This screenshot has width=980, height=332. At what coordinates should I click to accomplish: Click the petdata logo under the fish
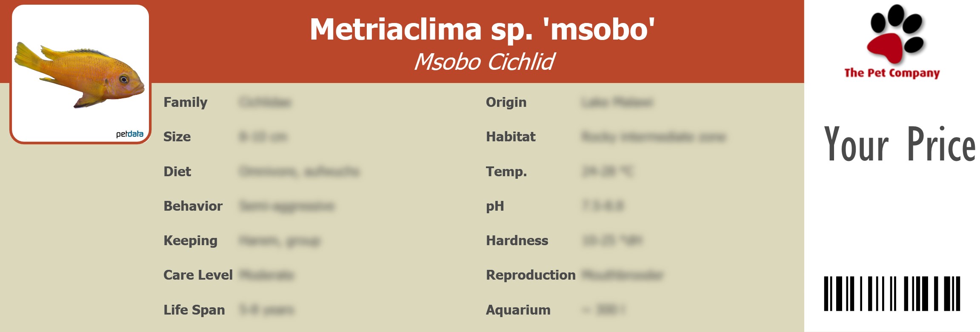click(x=130, y=134)
